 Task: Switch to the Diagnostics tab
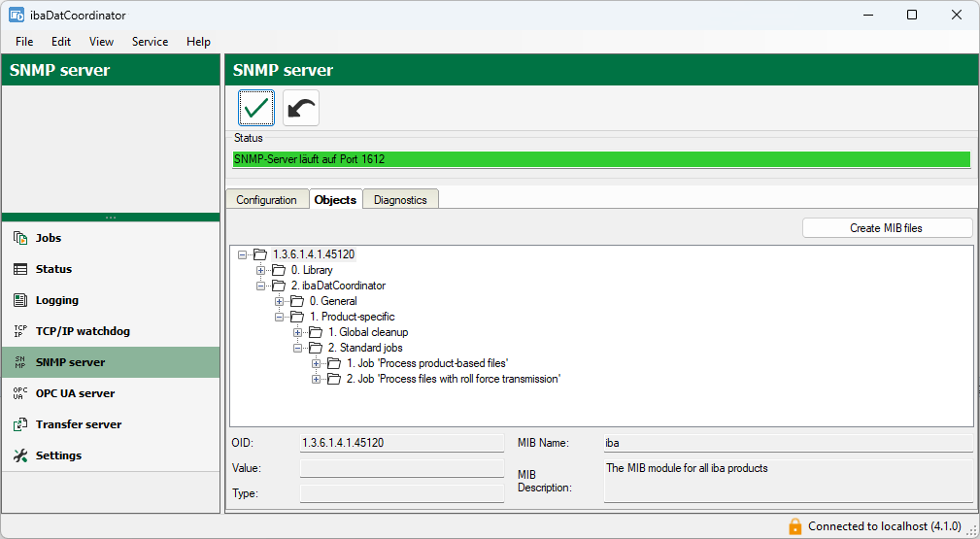pyautogui.click(x=400, y=200)
